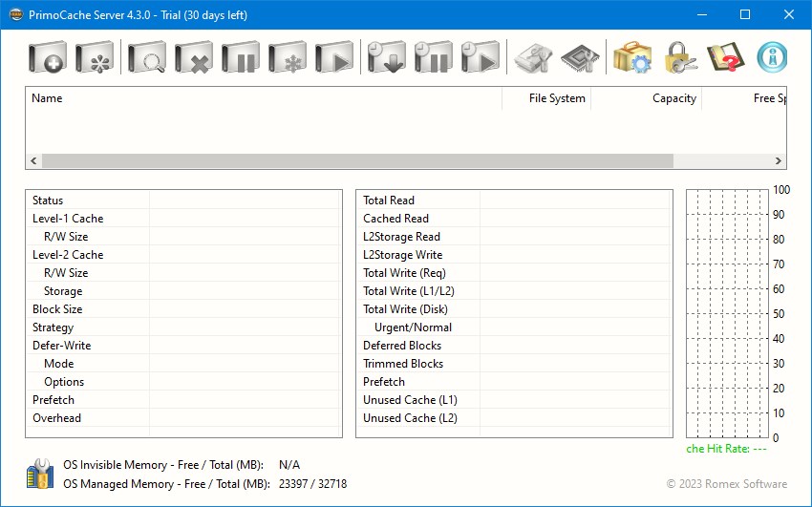
Task: Click the Cache Hit Rate green label
Action: pos(727,449)
